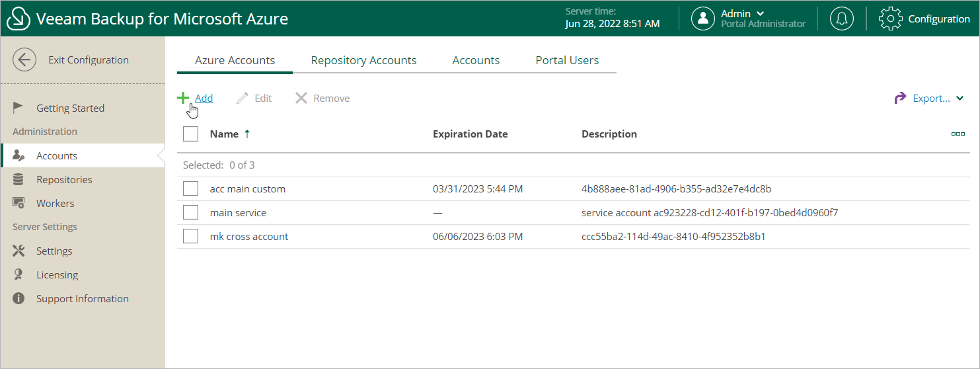Click description ccc55ba2-114d-49ac-8410-4f952352b8b1
This screenshot has height=369, width=980.
point(673,237)
